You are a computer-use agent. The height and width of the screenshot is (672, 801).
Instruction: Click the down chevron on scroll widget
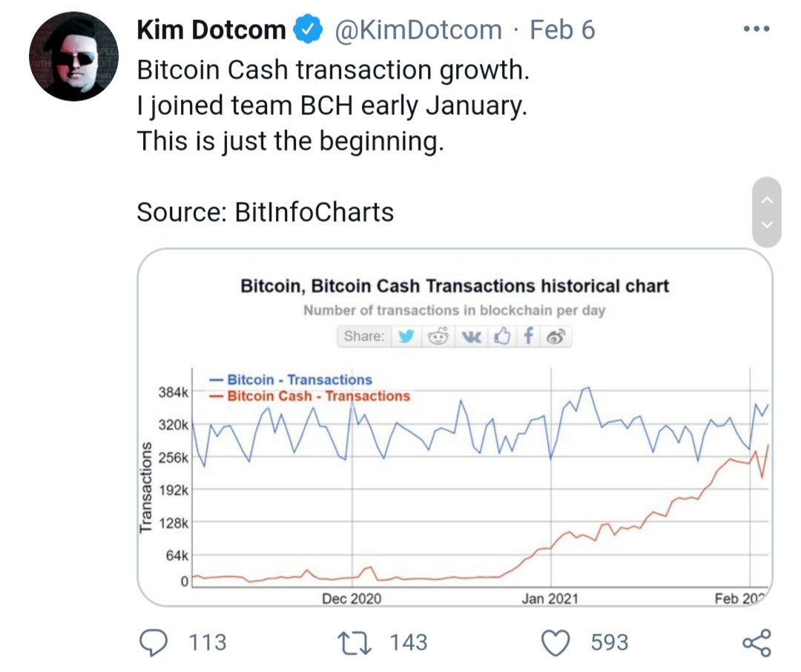(x=767, y=224)
